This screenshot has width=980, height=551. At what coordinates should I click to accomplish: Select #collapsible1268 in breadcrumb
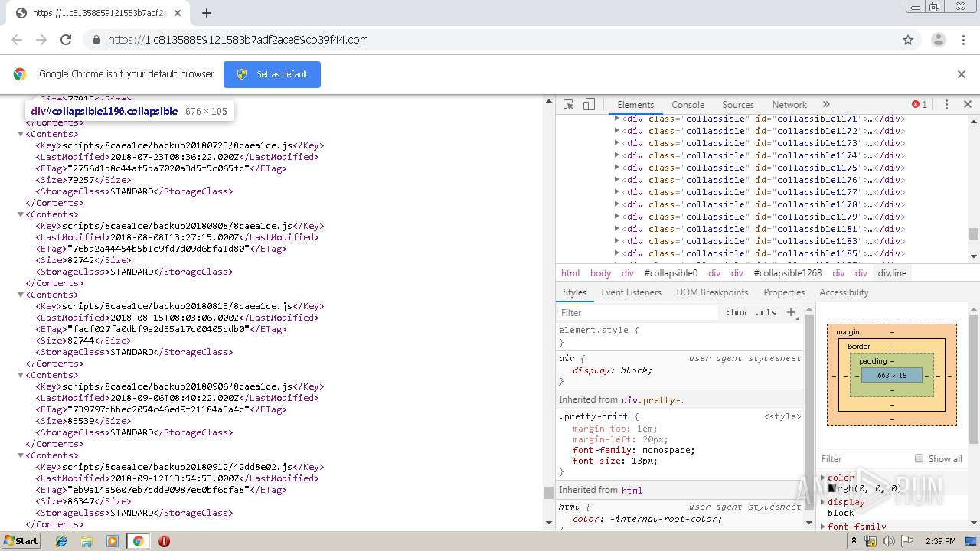[787, 273]
